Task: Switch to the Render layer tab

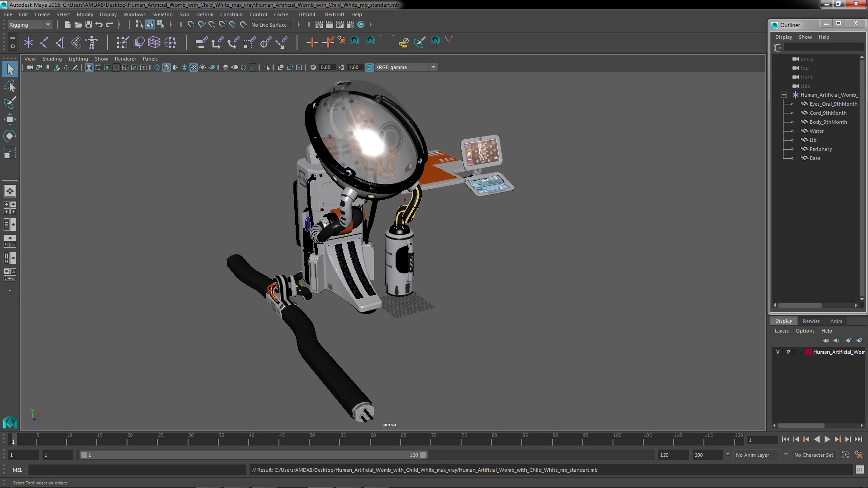Action: pos(811,321)
